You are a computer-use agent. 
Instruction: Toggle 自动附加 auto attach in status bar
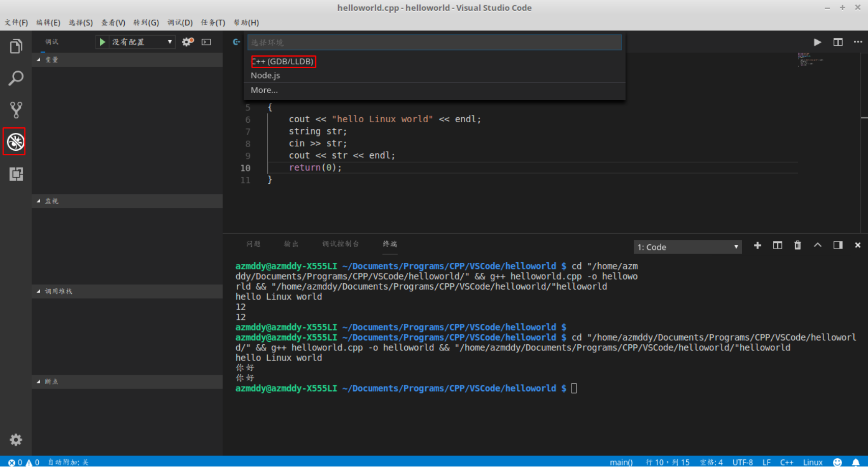(68, 462)
